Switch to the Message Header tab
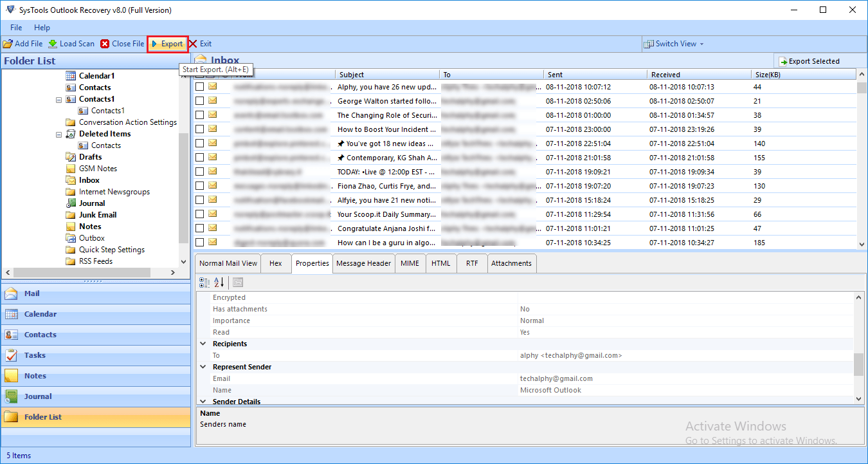This screenshot has height=464, width=868. 363,263
